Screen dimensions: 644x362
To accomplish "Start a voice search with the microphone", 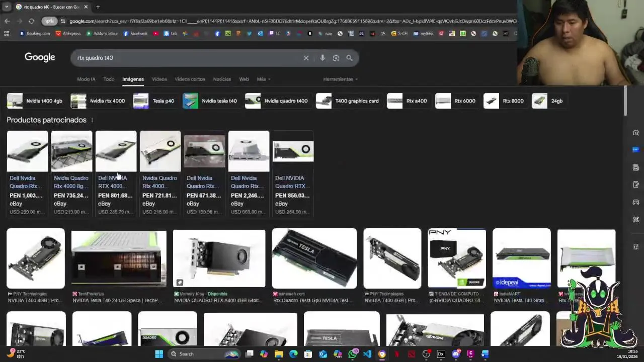I will (x=323, y=58).
